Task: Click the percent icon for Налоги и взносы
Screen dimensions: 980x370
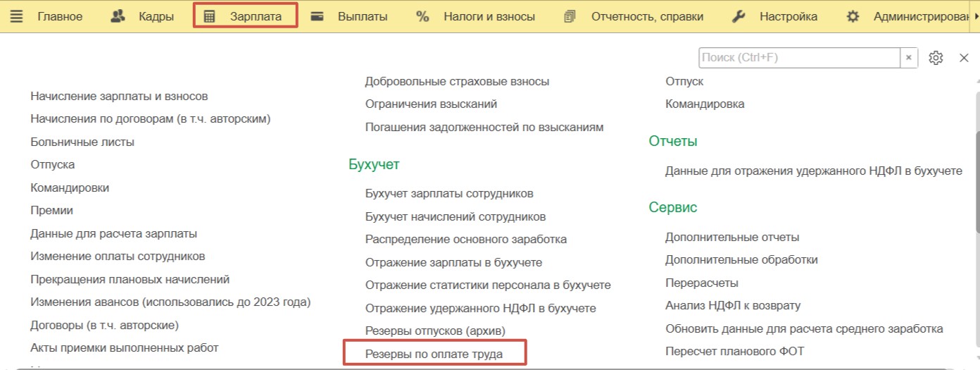Action: (422, 16)
